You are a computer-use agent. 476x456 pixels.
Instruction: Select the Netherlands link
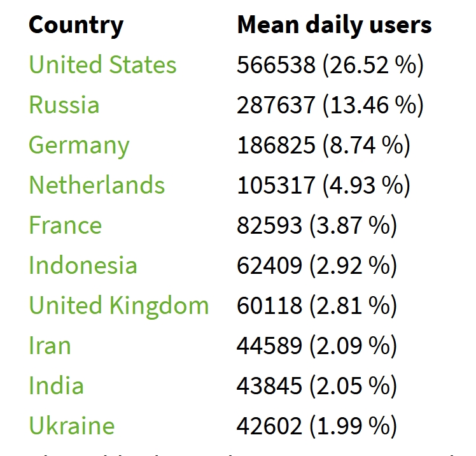point(97,185)
